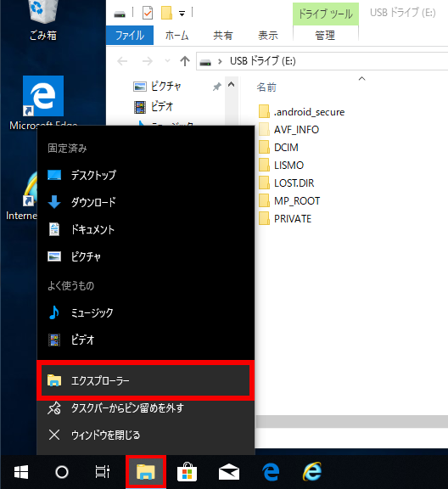Choose ウィンドウを閉じる in the jump list
The image size is (448, 489).
click(146, 435)
